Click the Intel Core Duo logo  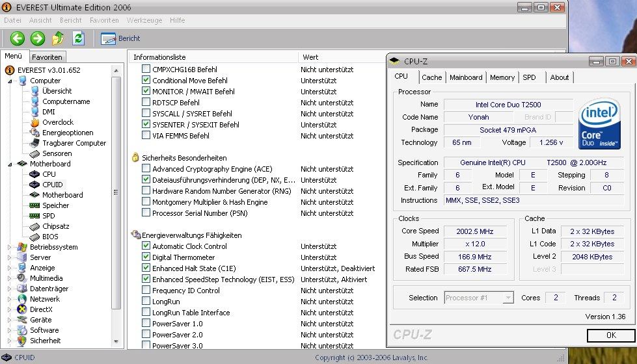tap(599, 123)
